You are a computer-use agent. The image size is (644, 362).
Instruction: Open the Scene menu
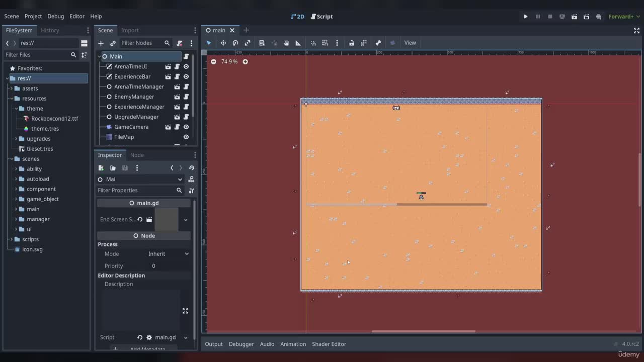pos(12,16)
